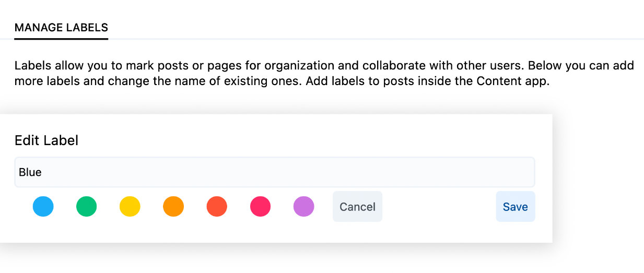Choose the green label color circle
This screenshot has width=644, height=273.
tap(87, 206)
